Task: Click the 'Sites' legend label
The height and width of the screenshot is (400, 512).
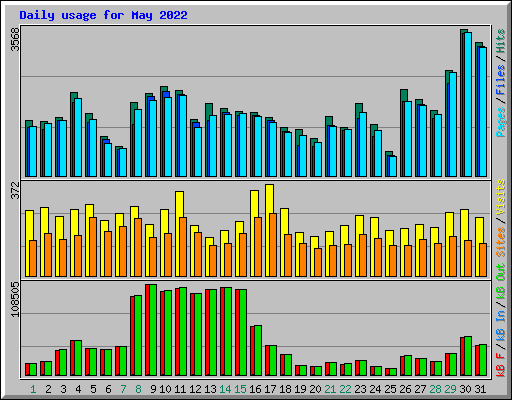Action: (x=501, y=242)
